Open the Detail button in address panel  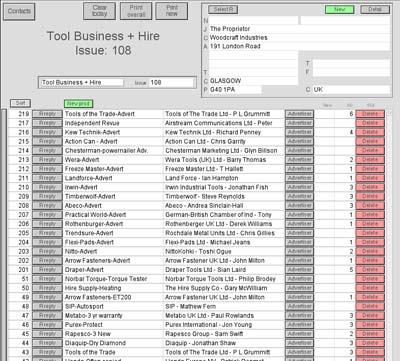[x=375, y=9]
